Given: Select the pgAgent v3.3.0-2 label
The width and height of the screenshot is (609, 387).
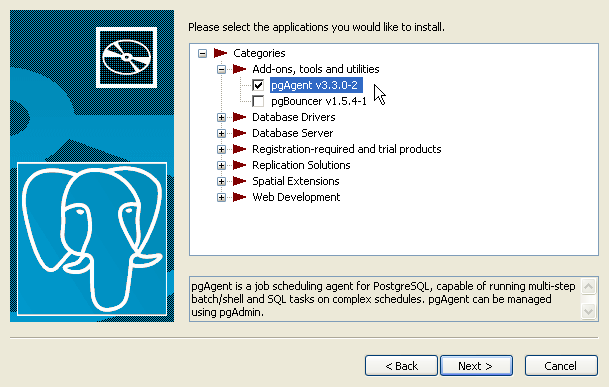Looking at the screenshot, I should pos(316,85).
